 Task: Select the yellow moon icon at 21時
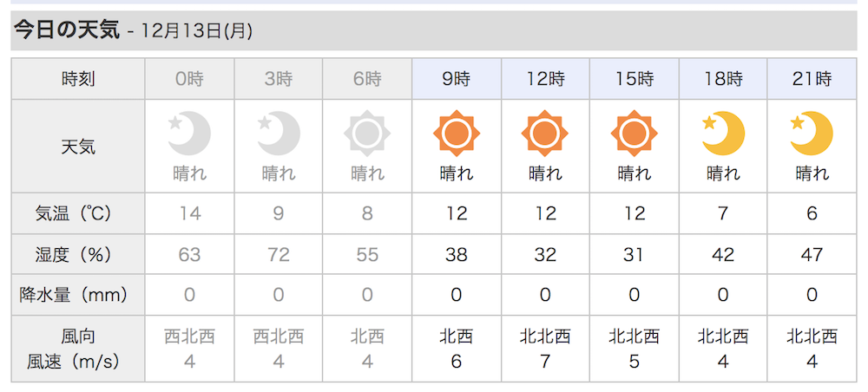[812, 134]
